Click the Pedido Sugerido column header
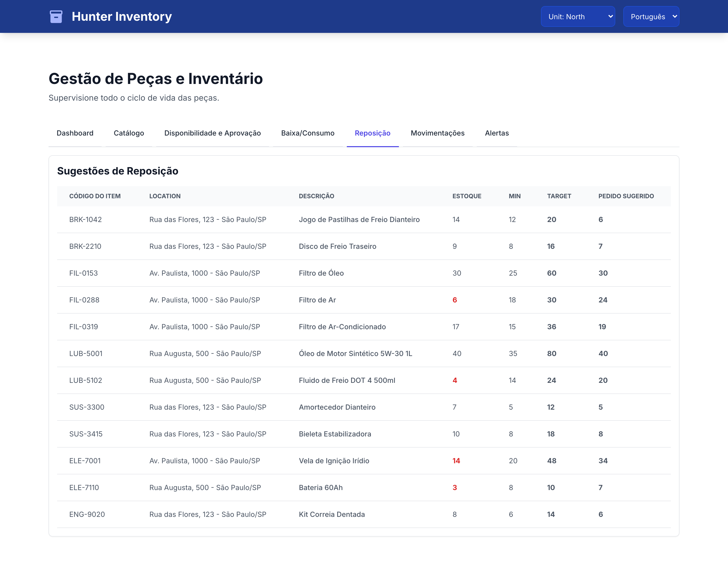Viewport: 728px width, 573px height. click(x=626, y=196)
